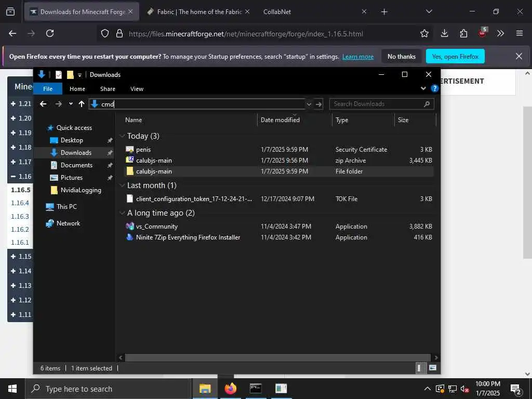Click the New folder quick access toolbar icon

point(70,75)
